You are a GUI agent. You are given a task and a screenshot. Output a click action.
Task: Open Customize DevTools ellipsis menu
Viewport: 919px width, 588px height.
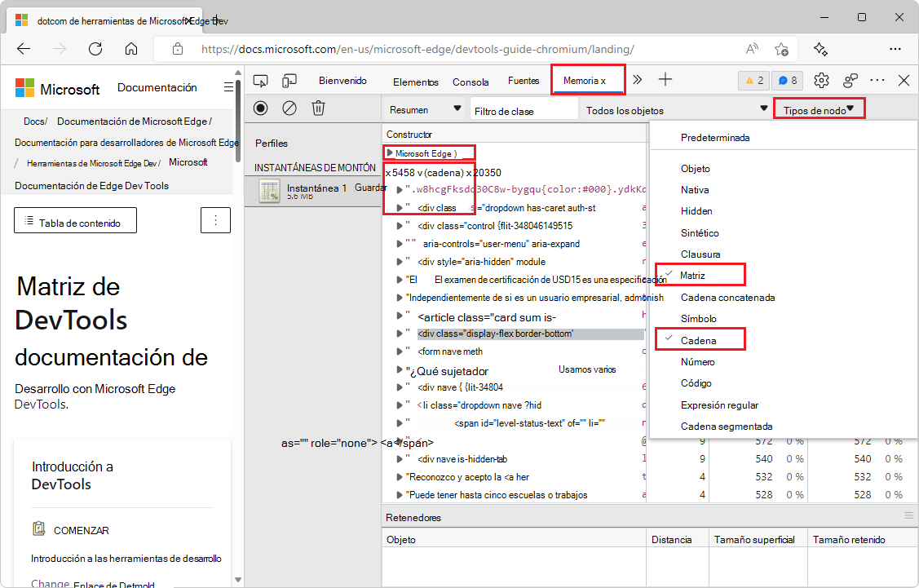[x=877, y=80]
